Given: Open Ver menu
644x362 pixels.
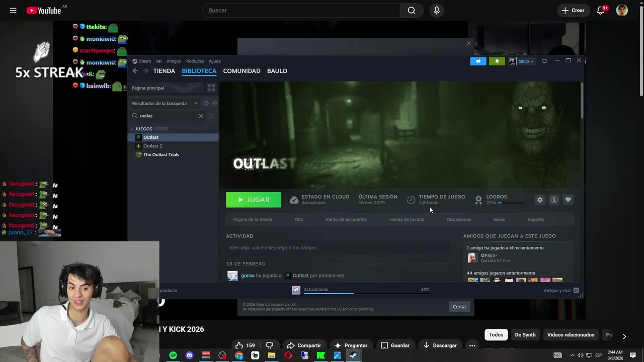Looking at the screenshot, I should [x=158, y=61].
